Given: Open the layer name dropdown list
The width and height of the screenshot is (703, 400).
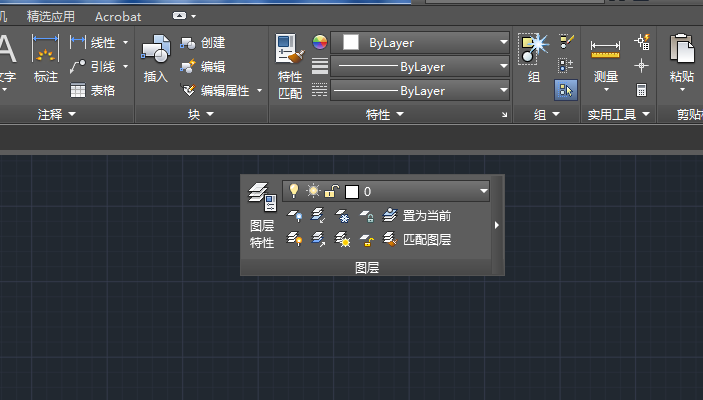Looking at the screenshot, I should pyautogui.click(x=484, y=190).
